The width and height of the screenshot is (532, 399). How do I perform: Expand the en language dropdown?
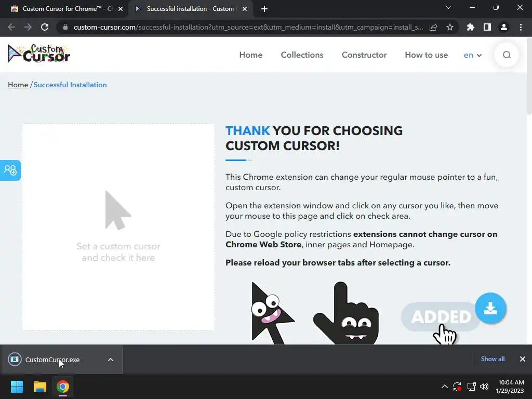click(x=473, y=55)
